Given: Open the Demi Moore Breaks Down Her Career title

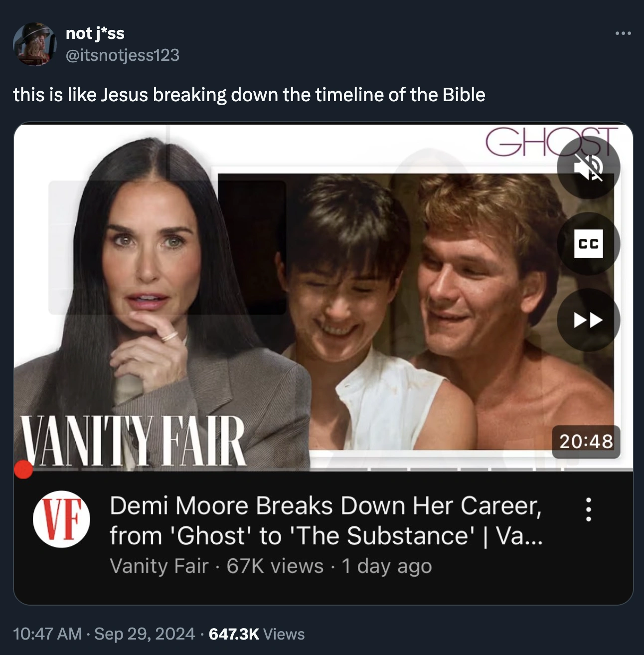Looking at the screenshot, I should pos(325,520).
